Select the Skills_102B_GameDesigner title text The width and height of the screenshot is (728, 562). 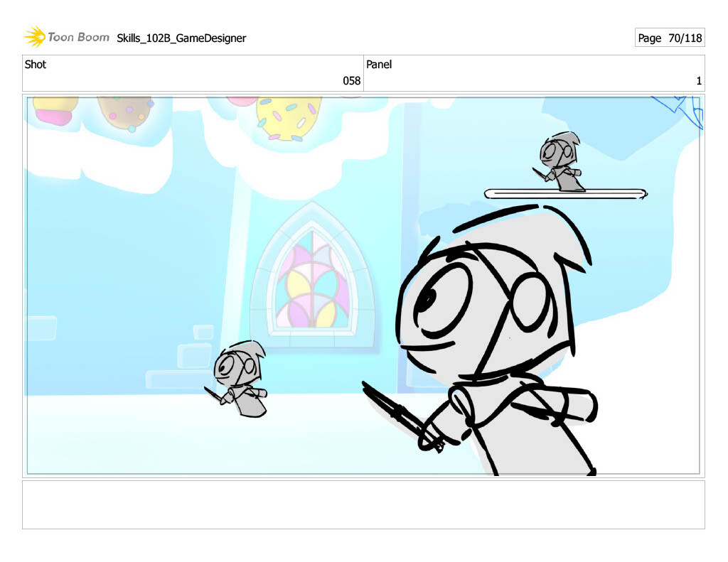[181, 38]
